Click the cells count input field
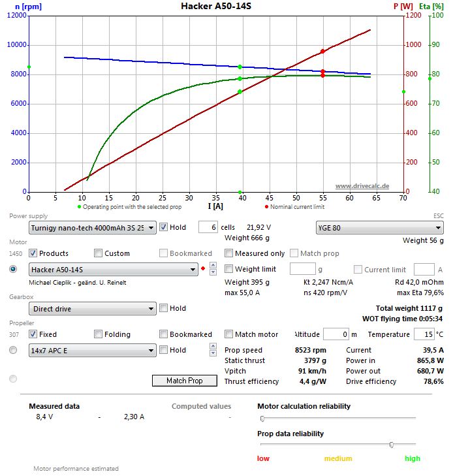The image size is (453, 476). click(207, 227)
